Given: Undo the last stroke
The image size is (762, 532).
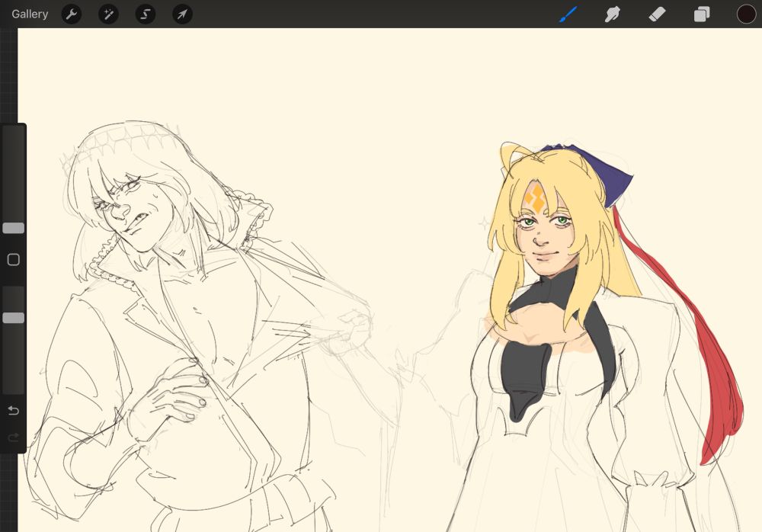Looking at the screenshot, I should point(14,411).
